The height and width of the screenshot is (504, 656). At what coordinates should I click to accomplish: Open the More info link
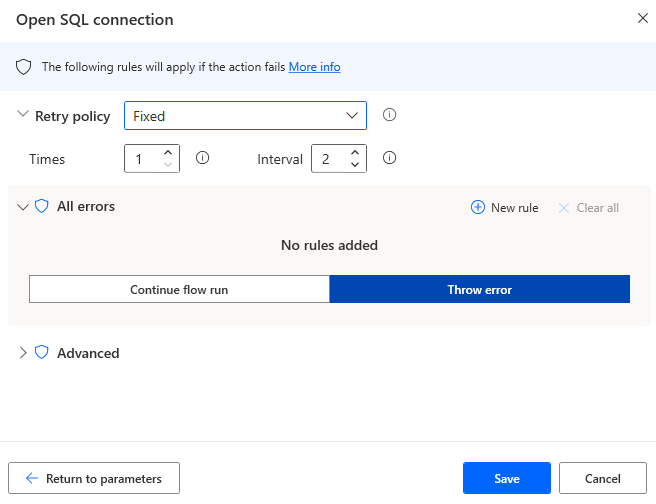[x=314, y=67]
